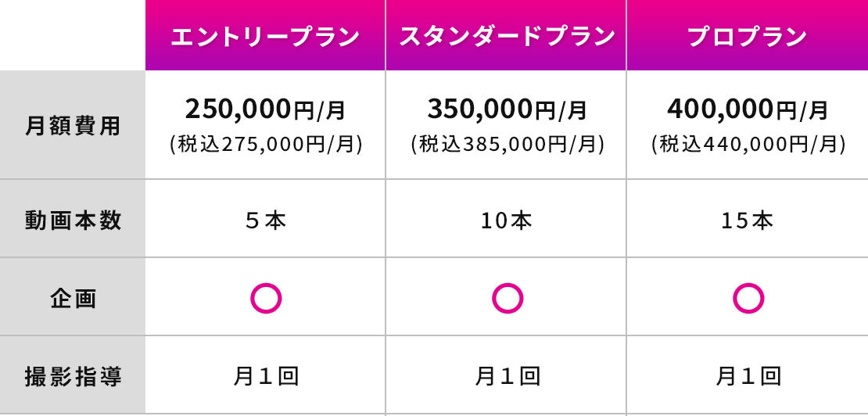Click the 15本 video count cell
The height and width of the screenshot is (416, 868).
click(x=748, y=221)
